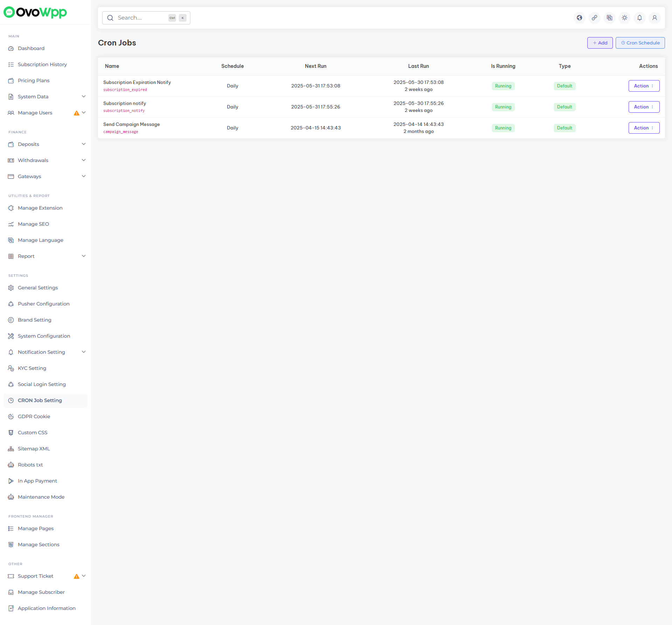This screenshot has width=672, height=625.
Task: Click the Support Ticket warning icon
Action: (x=76, y=576)
